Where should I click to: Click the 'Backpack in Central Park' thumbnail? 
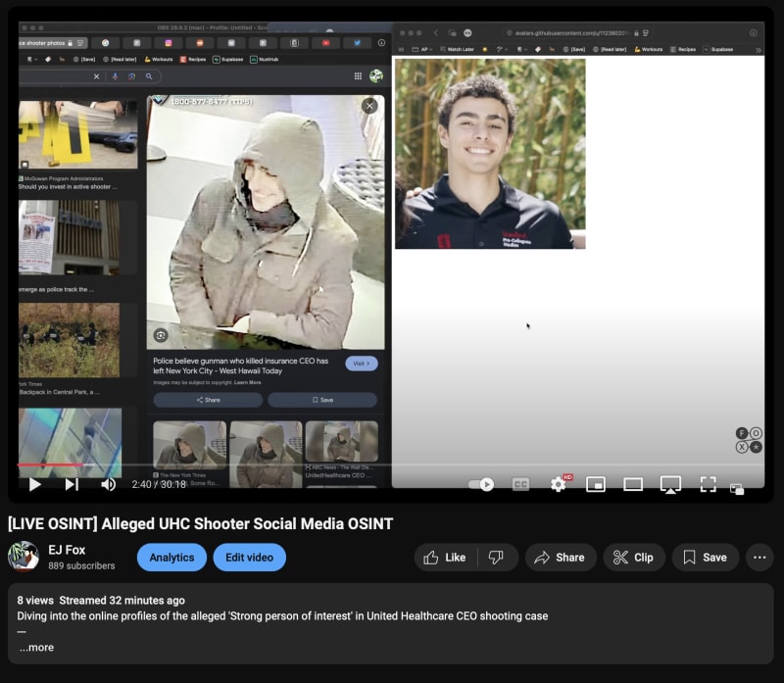[x=69, y=340]
